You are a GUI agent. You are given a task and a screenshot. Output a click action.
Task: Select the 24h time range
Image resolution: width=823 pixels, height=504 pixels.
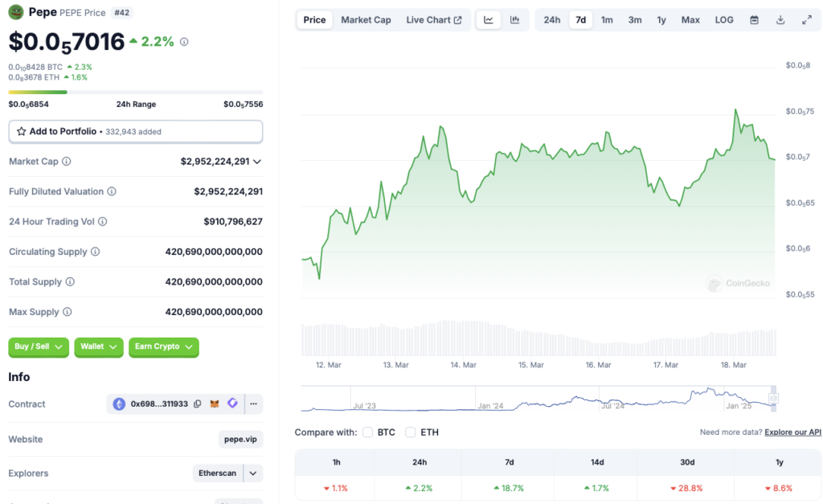[551, 20]
